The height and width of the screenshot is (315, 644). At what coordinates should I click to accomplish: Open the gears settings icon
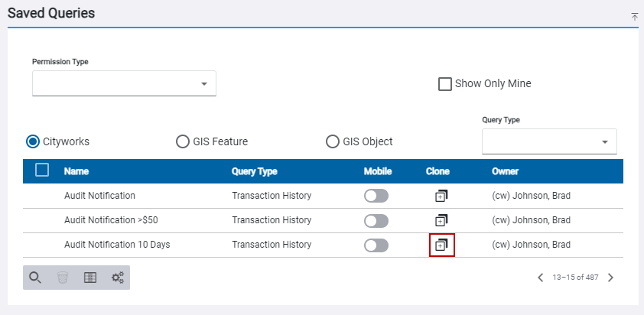[118, 278]
